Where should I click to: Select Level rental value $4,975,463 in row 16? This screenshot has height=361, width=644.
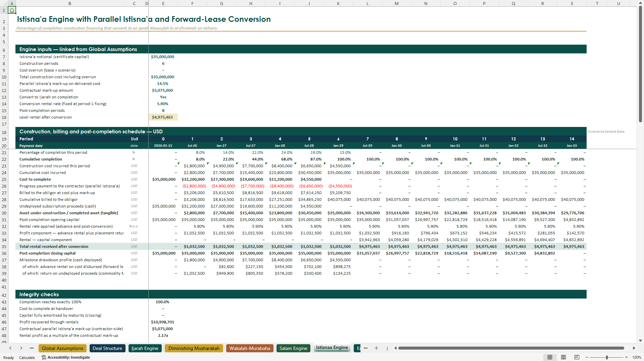click(163, 117)
